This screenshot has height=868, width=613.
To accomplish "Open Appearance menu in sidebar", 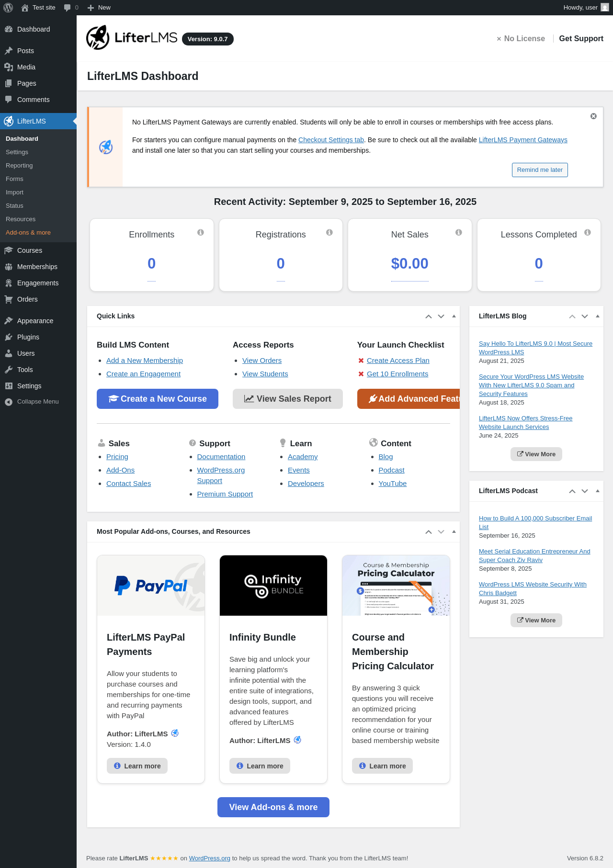I will click(38, 321).
